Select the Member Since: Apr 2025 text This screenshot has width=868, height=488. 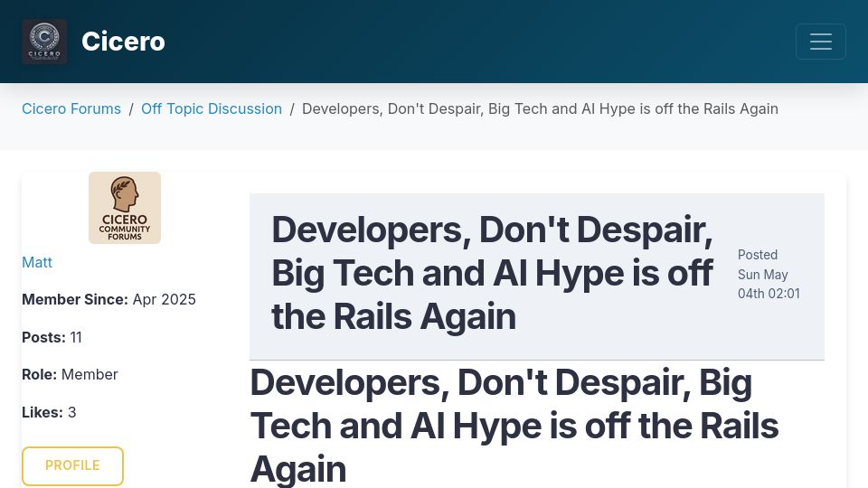[108, 299]
